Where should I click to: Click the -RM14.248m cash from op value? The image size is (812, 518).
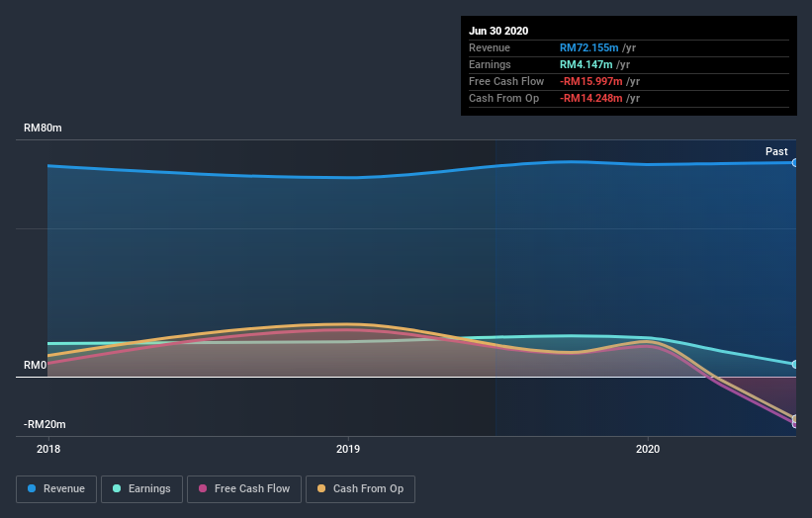[590, 98]
